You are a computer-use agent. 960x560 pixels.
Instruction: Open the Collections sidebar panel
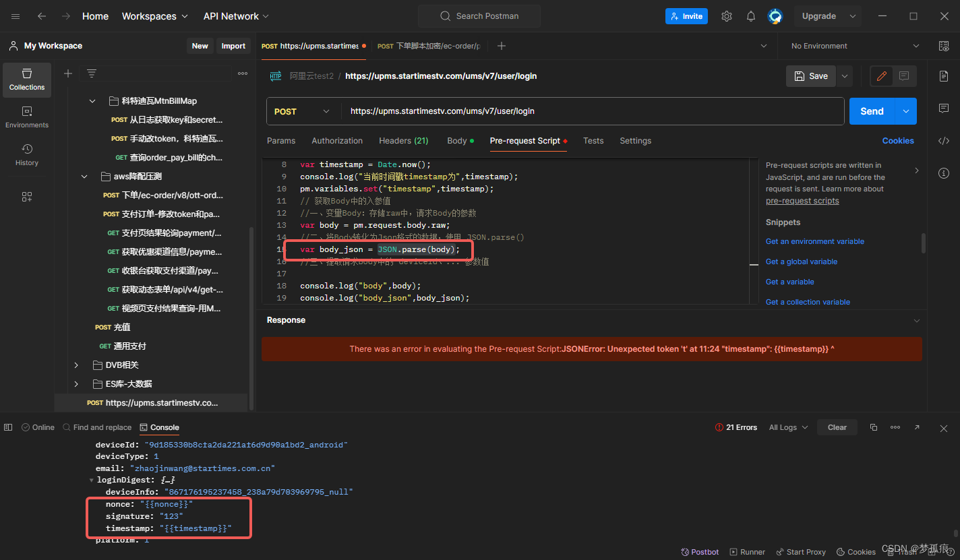(27, 80)
